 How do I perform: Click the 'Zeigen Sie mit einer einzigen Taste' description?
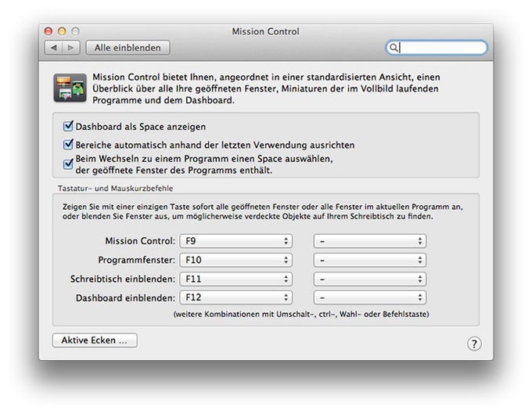(262, 211)
